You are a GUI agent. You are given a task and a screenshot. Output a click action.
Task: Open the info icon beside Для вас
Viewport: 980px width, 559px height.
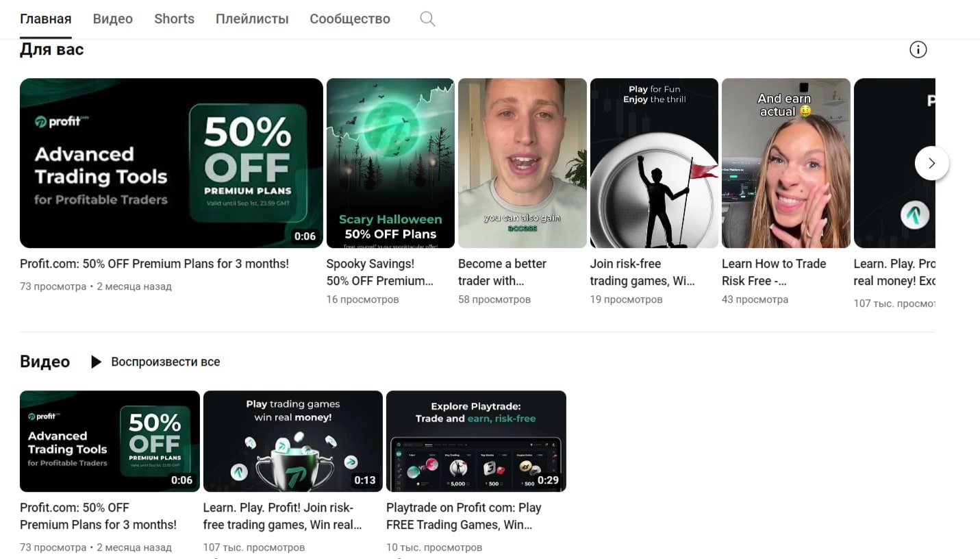(918, 49)
